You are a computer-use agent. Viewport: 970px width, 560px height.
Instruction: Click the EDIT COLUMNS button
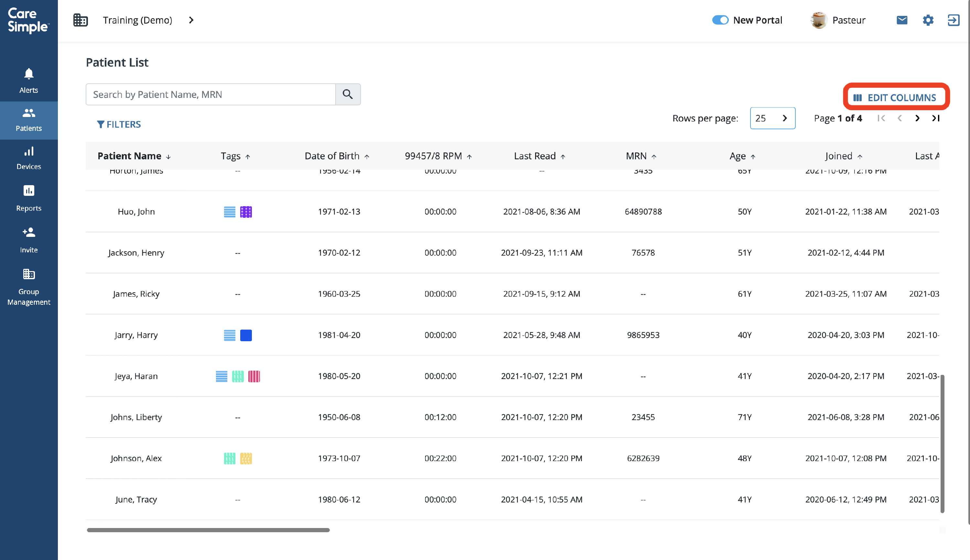[x=896, y=97]
